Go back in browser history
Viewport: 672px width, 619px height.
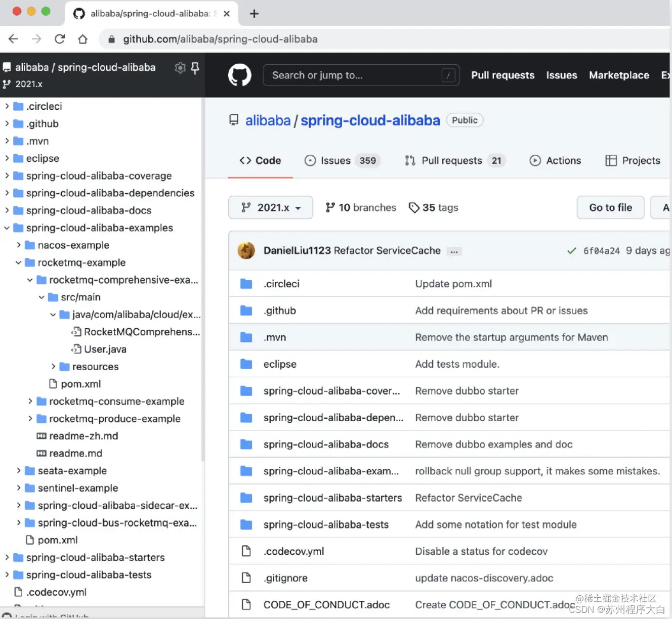click(x=13, y=39)
